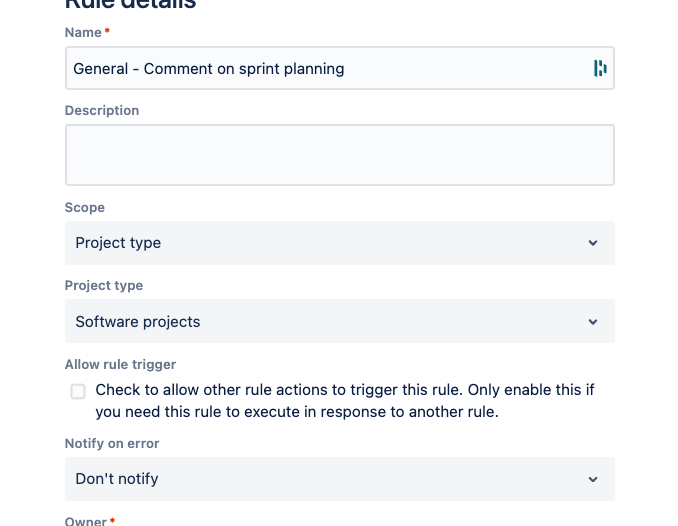Viewport: 678px width, 526px height.
Task: Click the Name field label
Action: [83, 33]
